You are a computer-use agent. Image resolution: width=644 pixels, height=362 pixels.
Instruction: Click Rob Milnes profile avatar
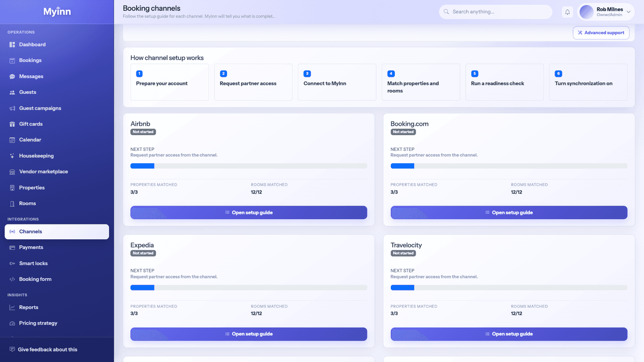pyautogui.click(x=586, y=12)
